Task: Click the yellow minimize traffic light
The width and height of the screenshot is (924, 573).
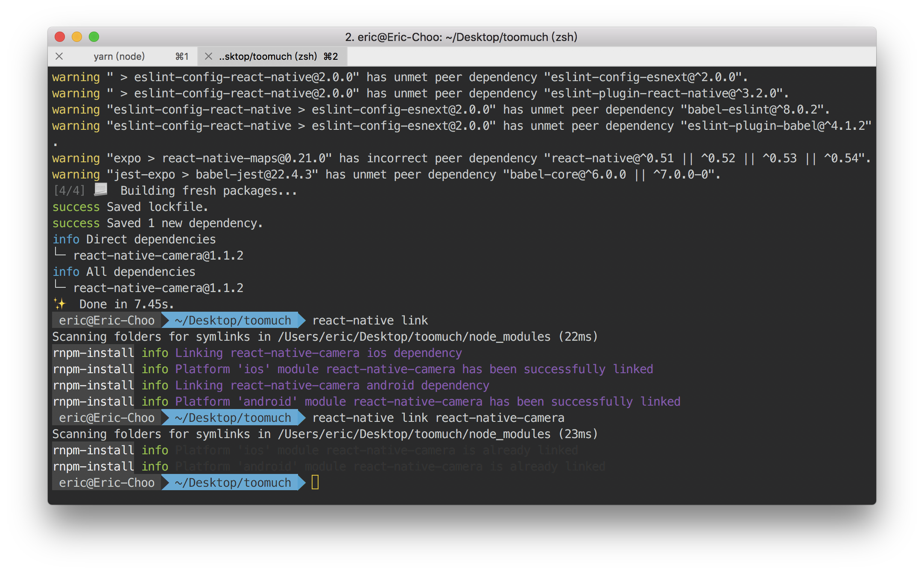Action: [77, 37]
